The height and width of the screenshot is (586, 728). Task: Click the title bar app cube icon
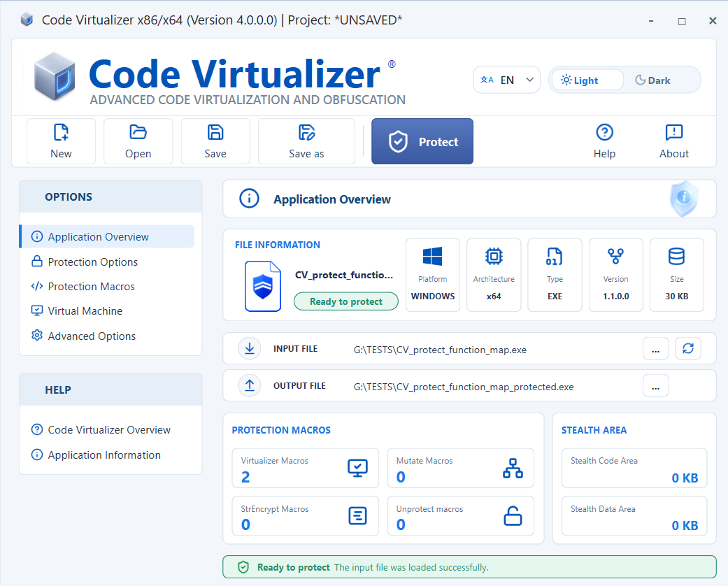pos(27,20)
